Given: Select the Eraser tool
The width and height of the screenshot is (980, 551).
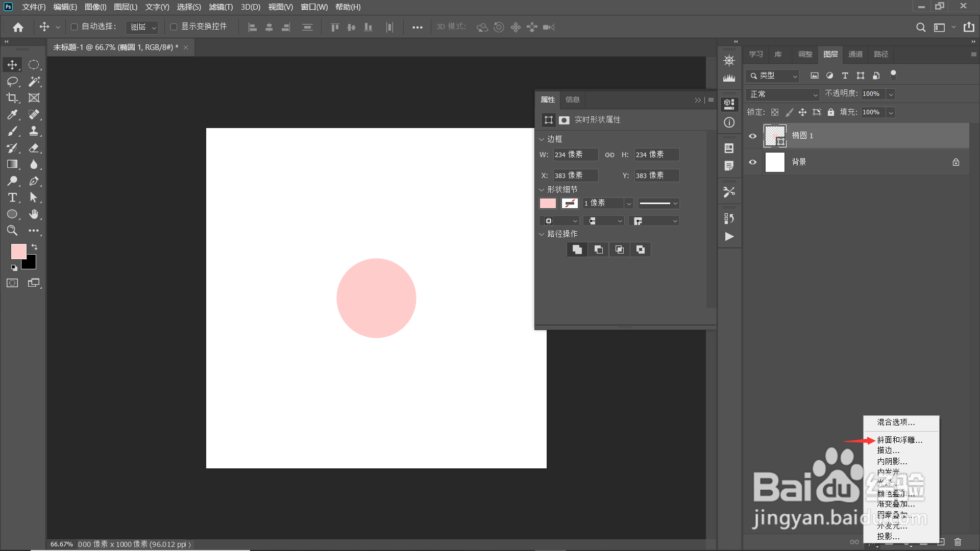Looking at the screenshot, I should click(34, 148).
